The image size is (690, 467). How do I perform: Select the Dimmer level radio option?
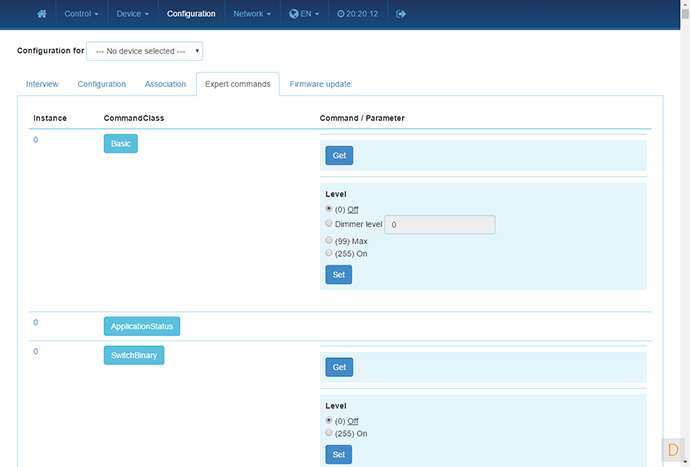pyautogui.click(x=329, y=224)
